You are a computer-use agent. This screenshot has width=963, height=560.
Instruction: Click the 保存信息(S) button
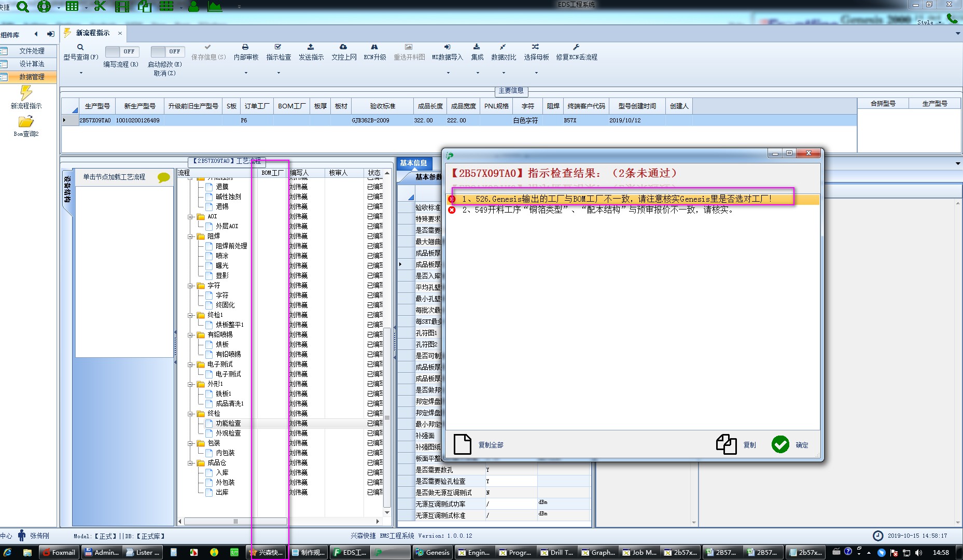pyautogui.click(x=208, y=52)
